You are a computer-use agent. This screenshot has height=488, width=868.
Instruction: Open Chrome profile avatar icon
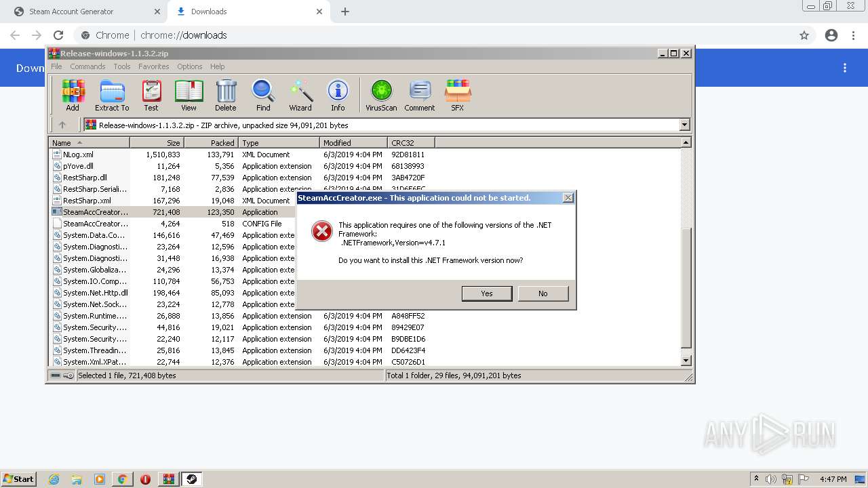[831, 35]
